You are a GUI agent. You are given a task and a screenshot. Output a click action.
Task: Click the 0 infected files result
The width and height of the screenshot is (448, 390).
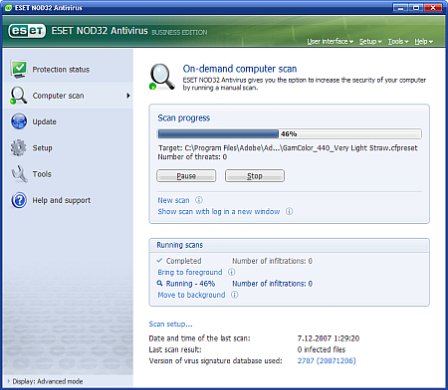321,350
